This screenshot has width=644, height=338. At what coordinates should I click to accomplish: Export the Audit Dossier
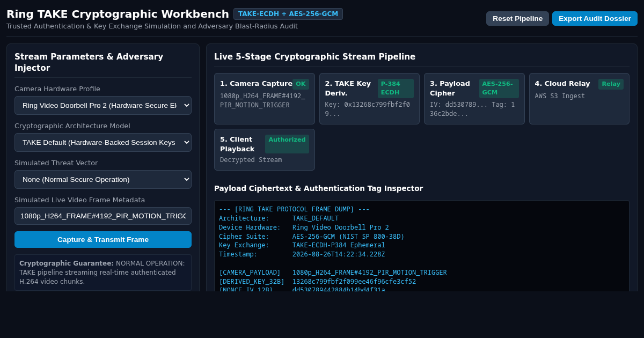pyautogui.click(x=595, y=18)
